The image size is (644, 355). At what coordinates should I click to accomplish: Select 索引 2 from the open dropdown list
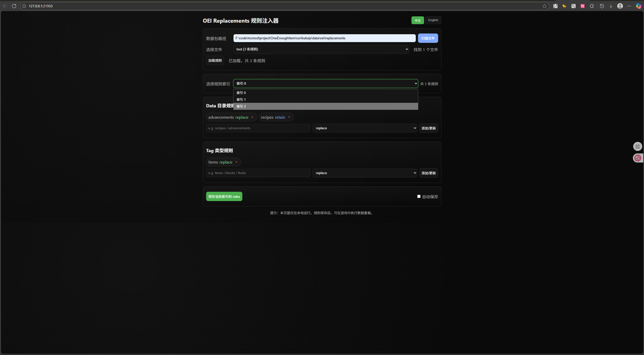pyautogui.click(x=325, y=106)
